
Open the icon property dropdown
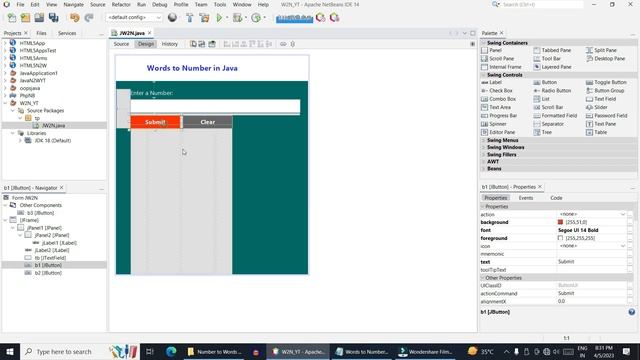(x=623, y=246)
